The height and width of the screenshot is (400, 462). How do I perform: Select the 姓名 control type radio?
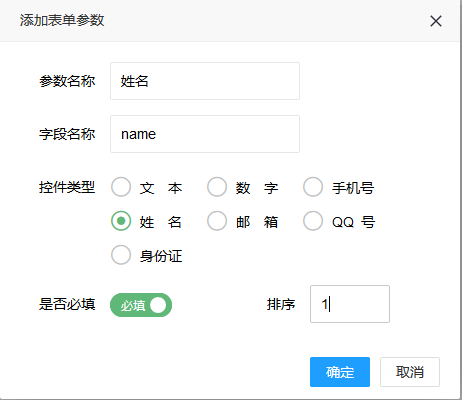121,221
